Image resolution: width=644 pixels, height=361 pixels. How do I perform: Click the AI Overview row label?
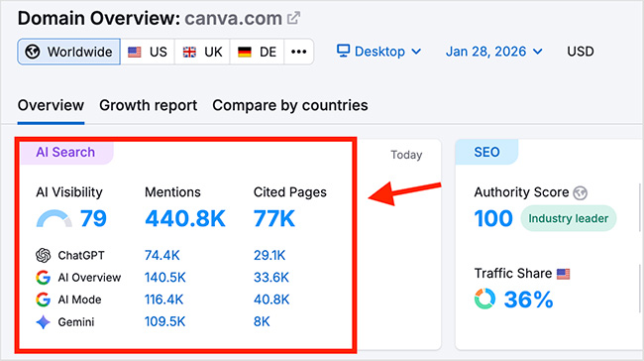pos(89,278)
